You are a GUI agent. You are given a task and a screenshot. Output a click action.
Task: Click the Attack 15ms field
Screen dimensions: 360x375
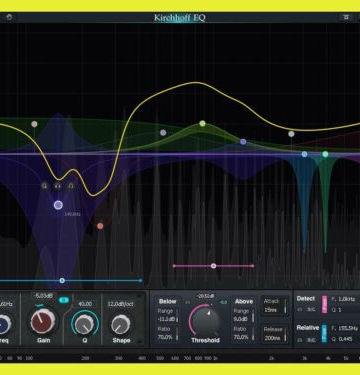tap(275, 305)
